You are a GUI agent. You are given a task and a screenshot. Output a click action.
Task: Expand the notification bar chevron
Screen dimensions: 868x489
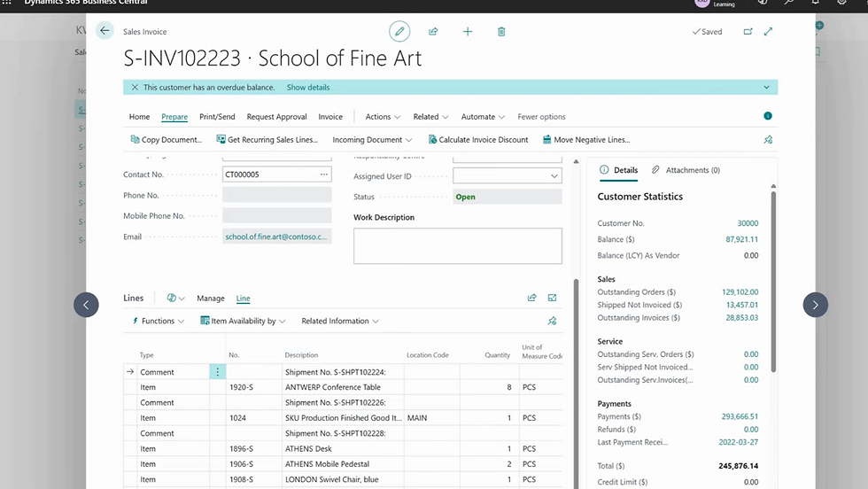(767, 88)
